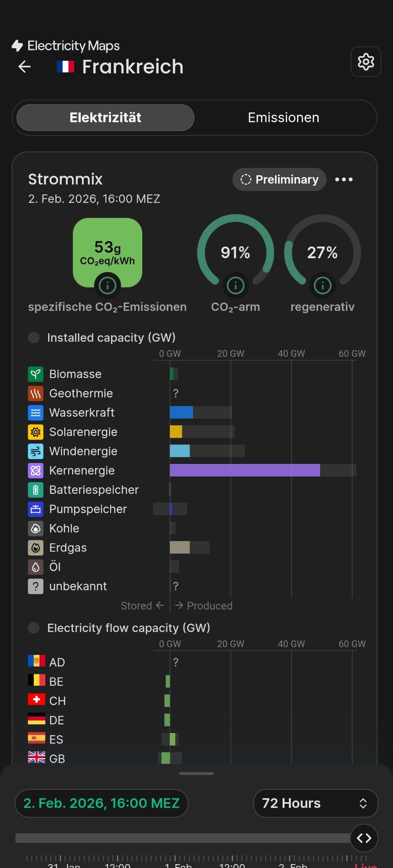Go back using the arrow icon
The image size is (393, 868).
(x=25, y=66)
